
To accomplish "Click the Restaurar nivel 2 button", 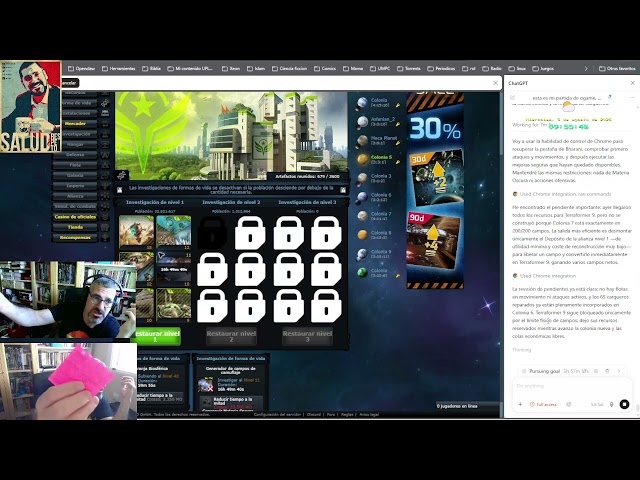I will (x=231, y=336).
